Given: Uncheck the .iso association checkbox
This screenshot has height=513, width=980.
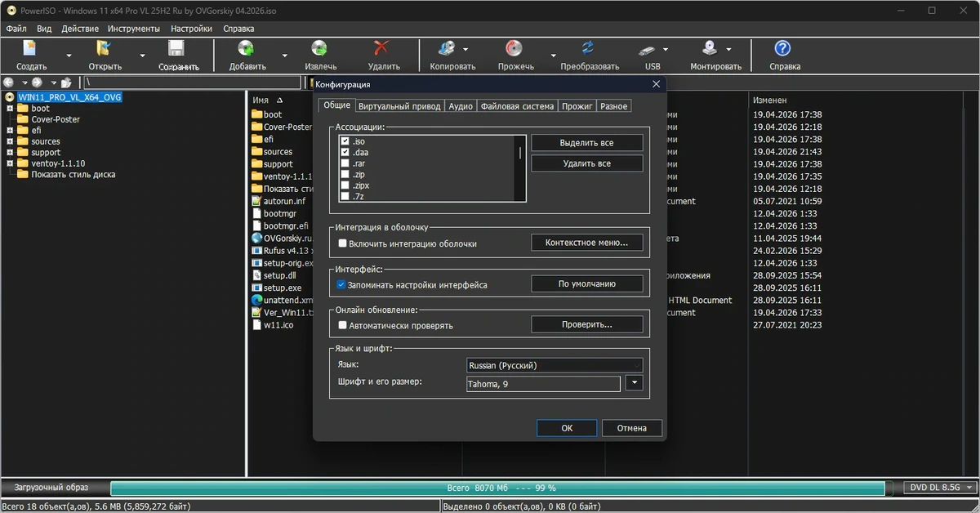Looking at the screenshot, I should 345,142.
